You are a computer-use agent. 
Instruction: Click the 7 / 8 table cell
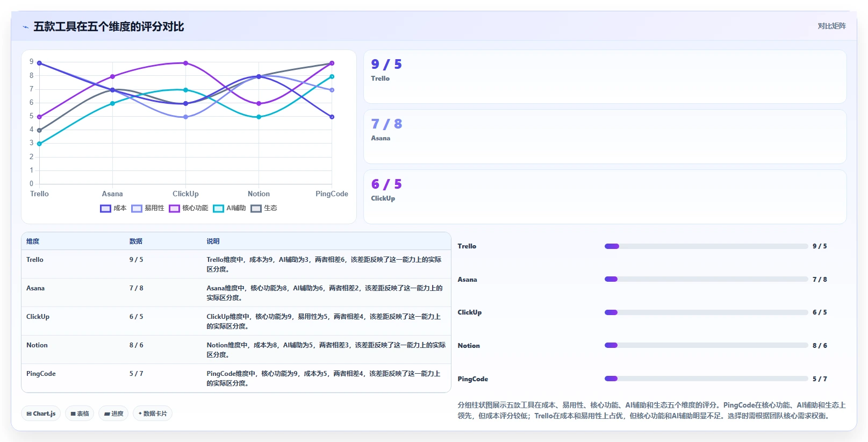(x=136, y=288)
